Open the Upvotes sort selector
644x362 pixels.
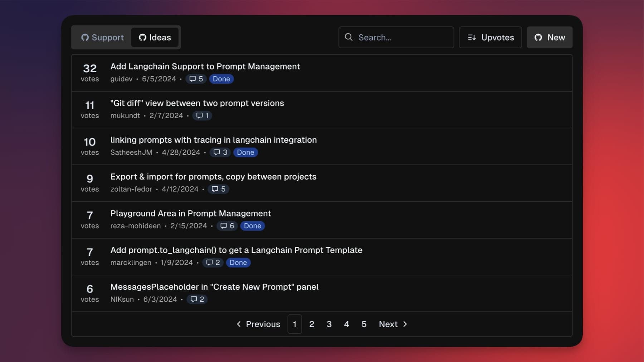(x=490, y=37)
